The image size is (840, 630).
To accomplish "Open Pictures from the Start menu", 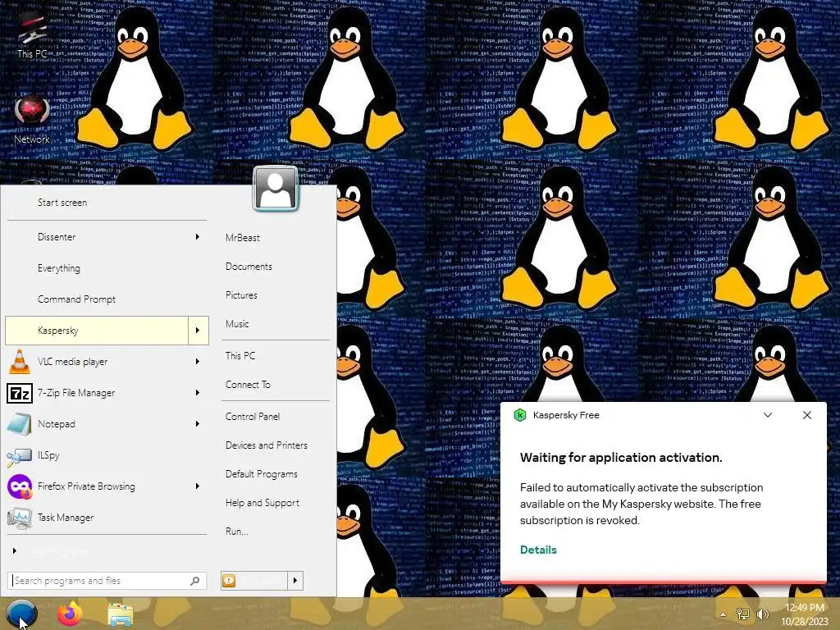I will click(241, 295).
